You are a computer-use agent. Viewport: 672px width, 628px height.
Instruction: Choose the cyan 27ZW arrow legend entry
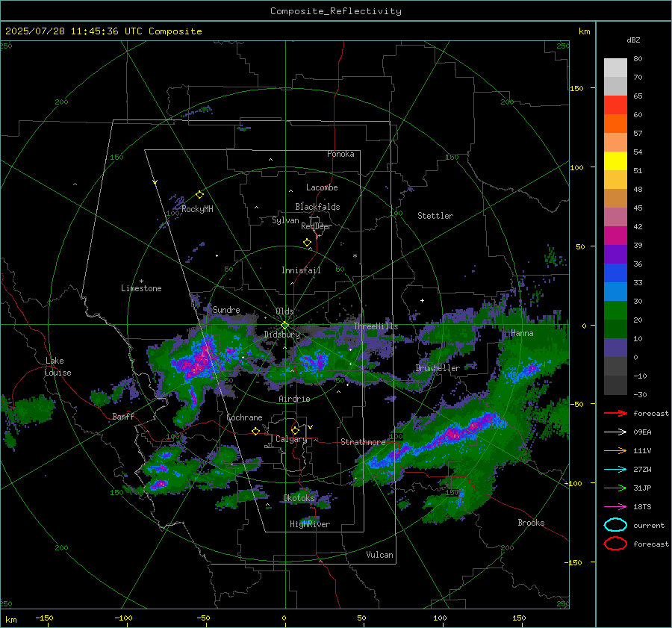(615, 470)
